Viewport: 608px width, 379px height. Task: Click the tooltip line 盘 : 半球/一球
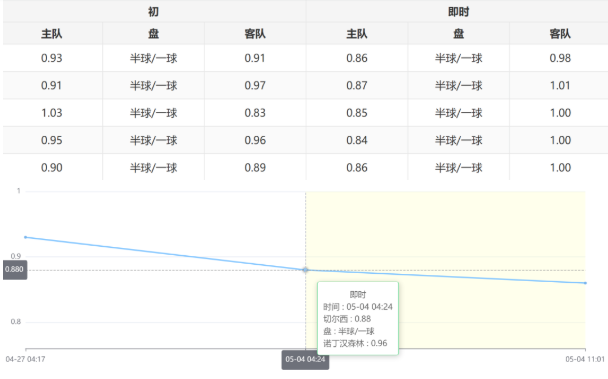coord(349,331)
